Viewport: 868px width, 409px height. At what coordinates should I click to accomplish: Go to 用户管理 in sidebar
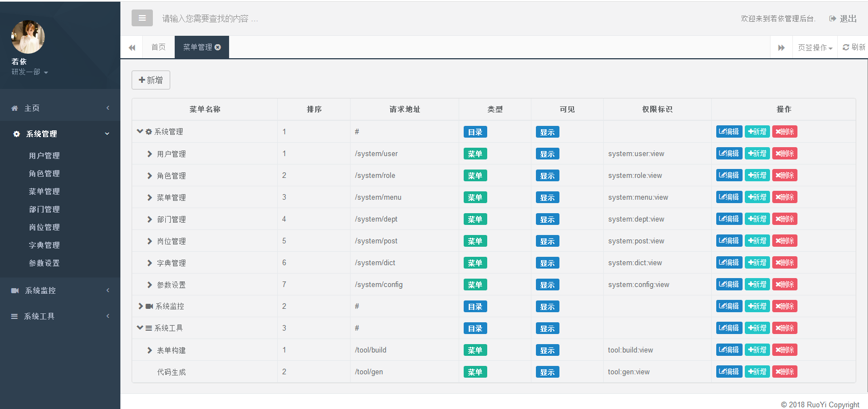pyautogui.click(x=44, y=156)
